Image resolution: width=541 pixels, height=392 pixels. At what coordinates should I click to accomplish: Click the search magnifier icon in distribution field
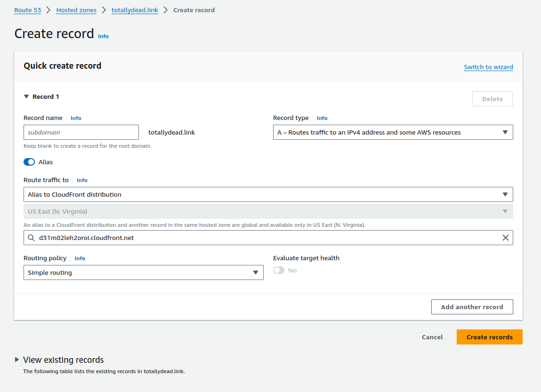pyautogui.click(x=31, y=238)
